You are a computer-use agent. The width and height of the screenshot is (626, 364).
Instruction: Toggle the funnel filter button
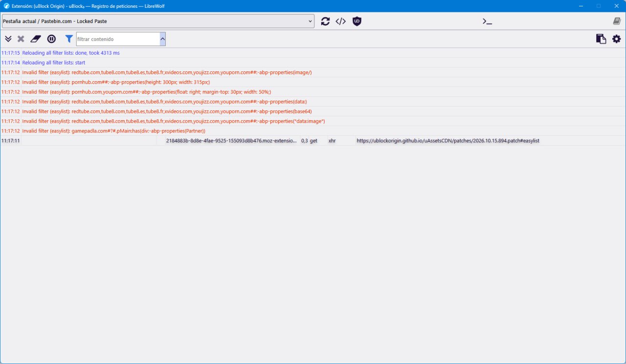click(x=69, y=39)
